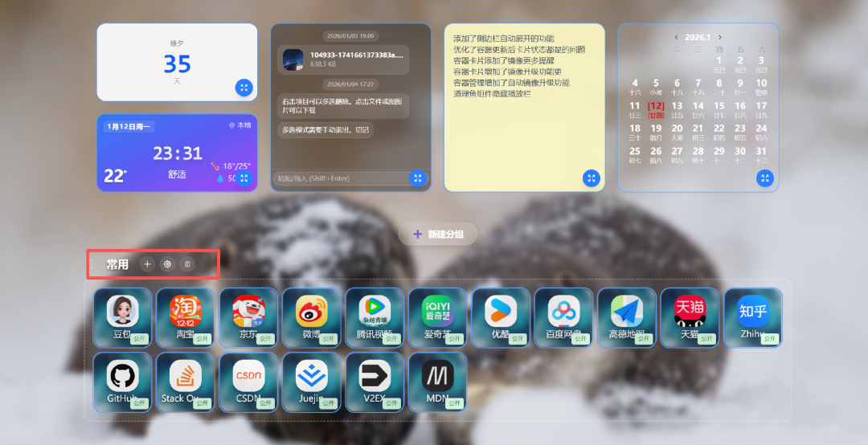The image size is (868, 445).
Task: Go to next month in calendar
Action: tap(719, 37)
